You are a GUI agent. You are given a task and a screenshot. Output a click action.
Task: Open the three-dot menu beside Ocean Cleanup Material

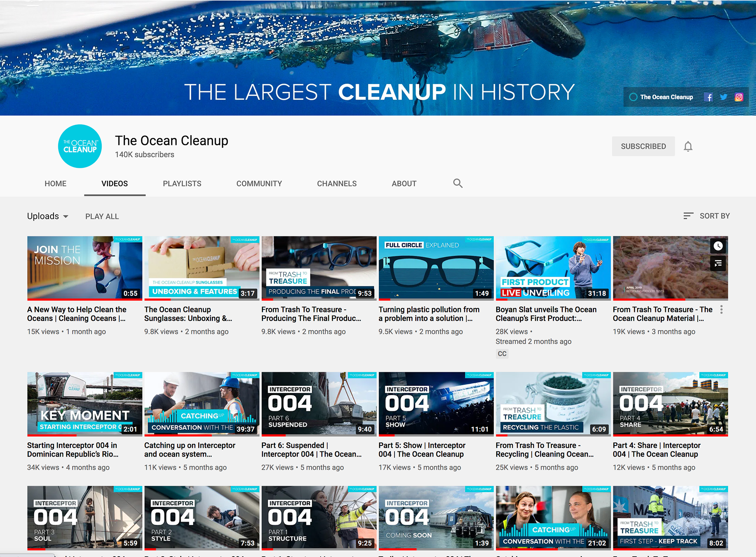tap(721, 310)
